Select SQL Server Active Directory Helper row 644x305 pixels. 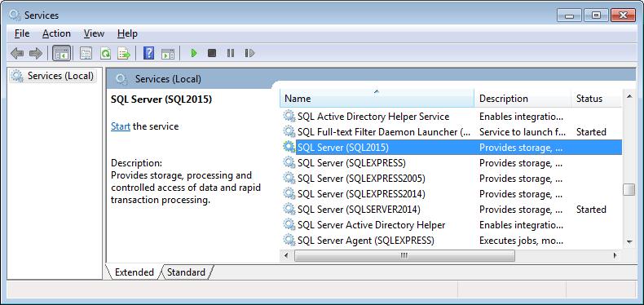click(x=452, y=225)
